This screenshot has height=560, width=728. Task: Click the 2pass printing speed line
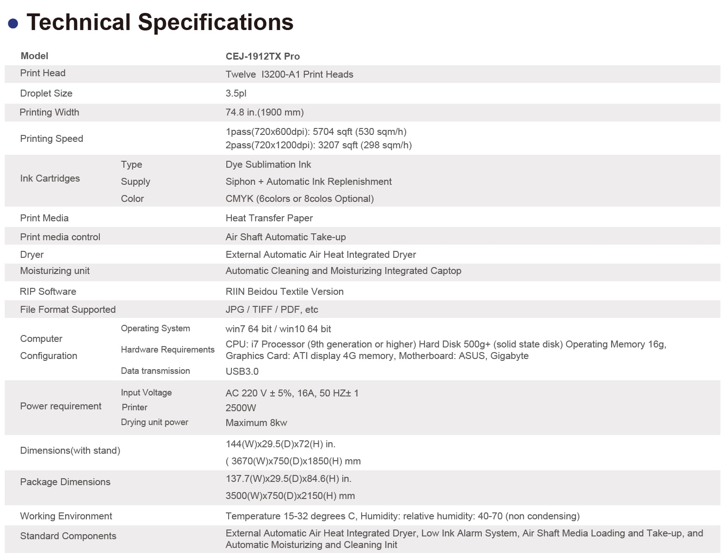pos(318,145)
